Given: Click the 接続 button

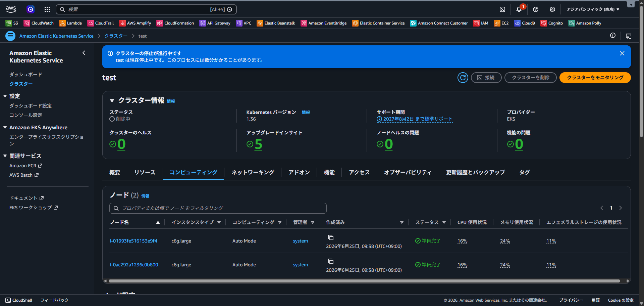Looking at the screenshot, I should [x=486, y=78].
